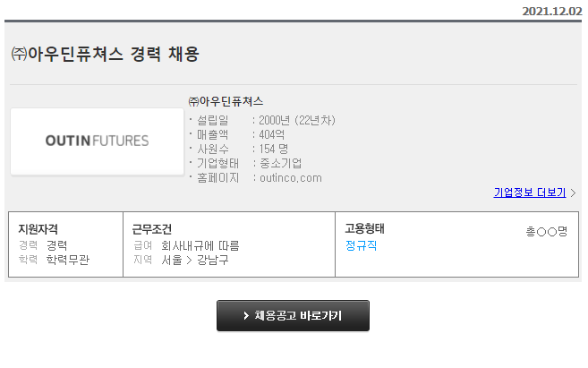588x368 pixels.
Task: Click the 고용형태 section header
Action: pyautogui.click(x=364, y=228)
